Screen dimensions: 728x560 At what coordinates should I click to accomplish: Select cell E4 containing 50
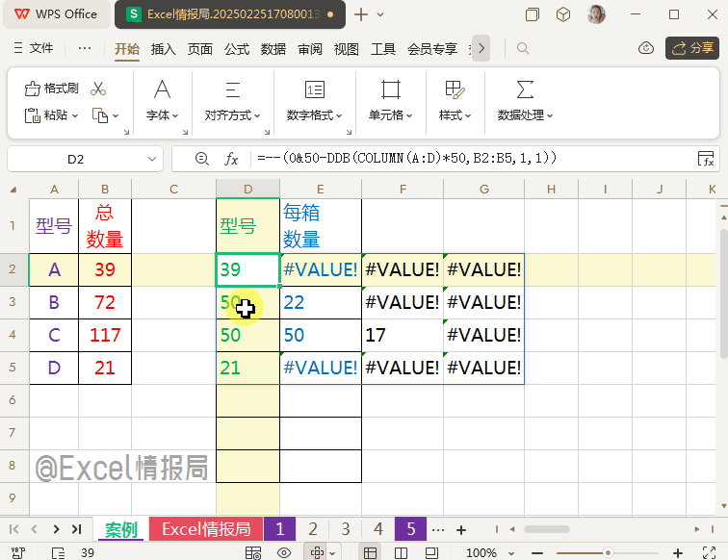point(320,335)
